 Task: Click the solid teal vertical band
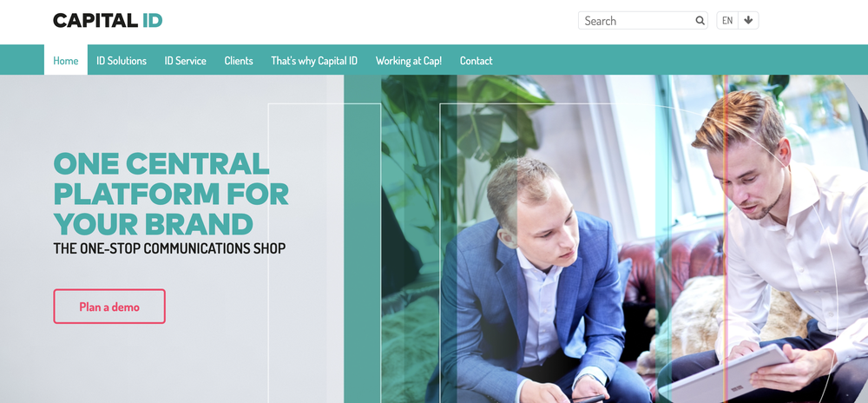point(362,239)
